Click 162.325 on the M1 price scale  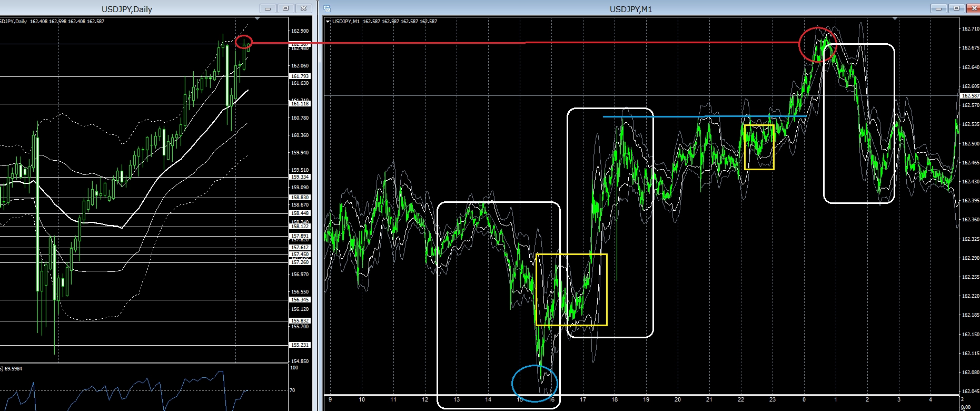971,239
